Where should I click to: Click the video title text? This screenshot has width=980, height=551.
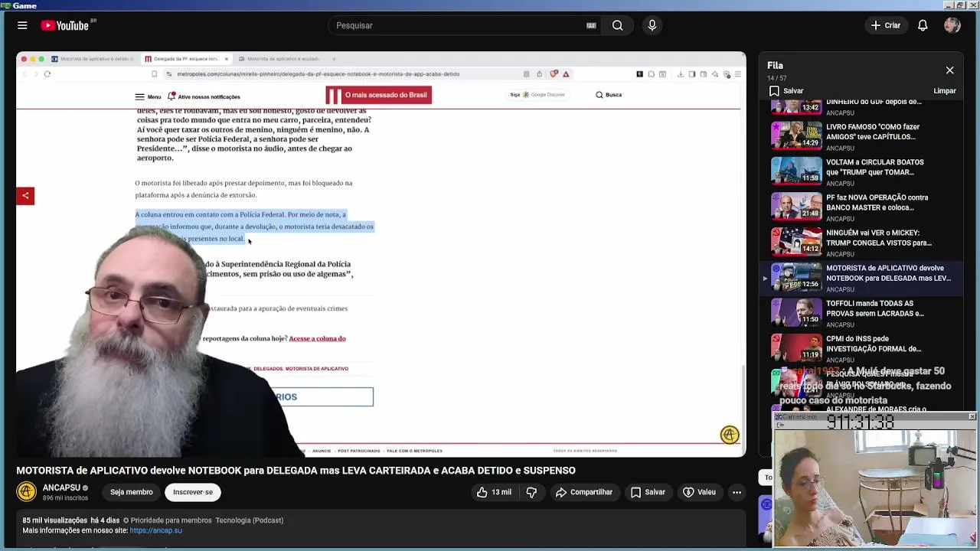(296, 471)
